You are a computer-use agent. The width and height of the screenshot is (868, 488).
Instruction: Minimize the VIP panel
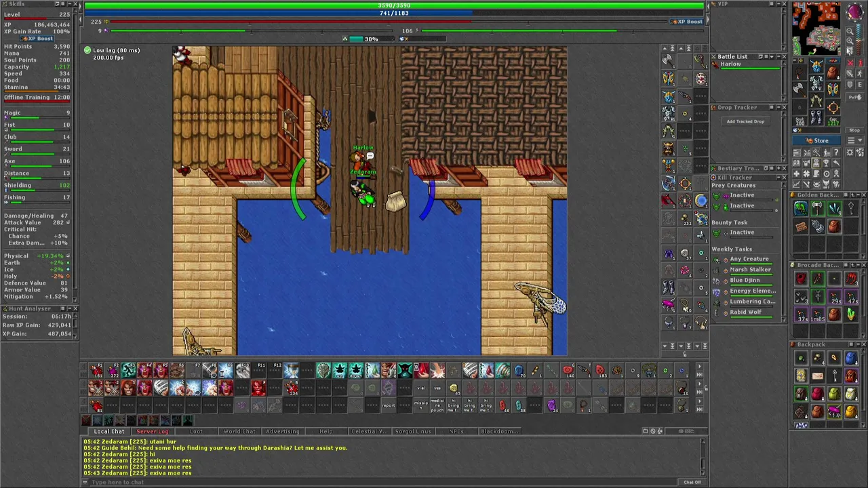778,3
